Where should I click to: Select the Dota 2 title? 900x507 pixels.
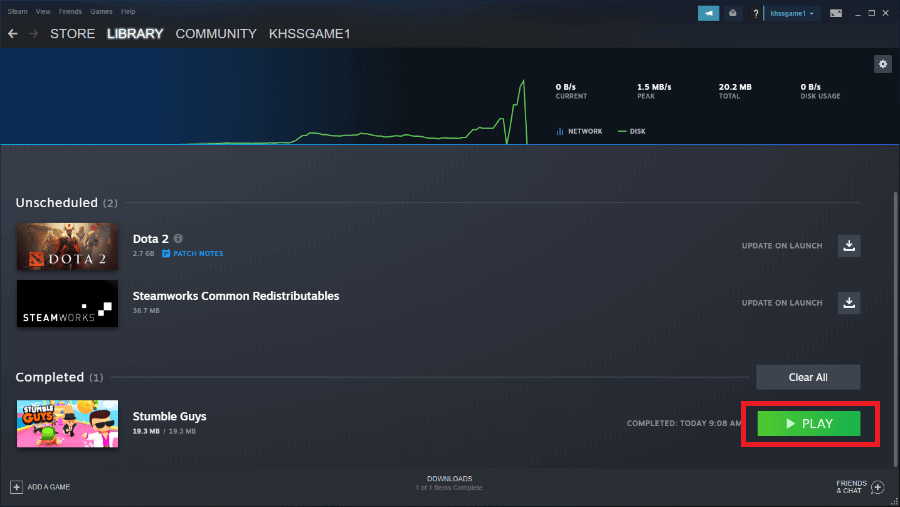coord(150,239)
